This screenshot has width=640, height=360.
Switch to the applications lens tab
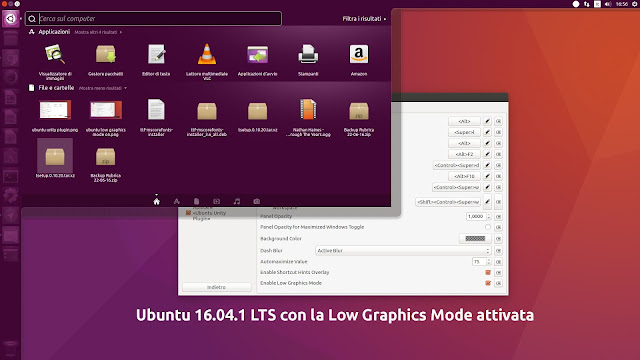176,201
